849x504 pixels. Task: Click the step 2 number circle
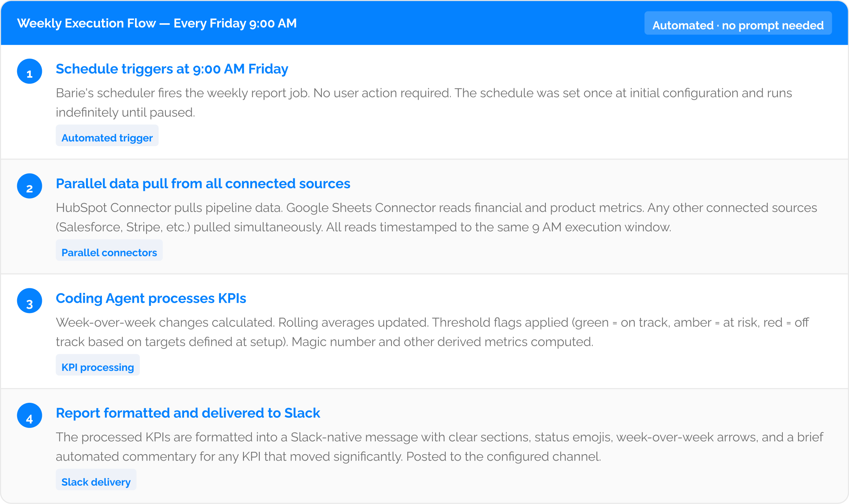[x=29, y=186]
